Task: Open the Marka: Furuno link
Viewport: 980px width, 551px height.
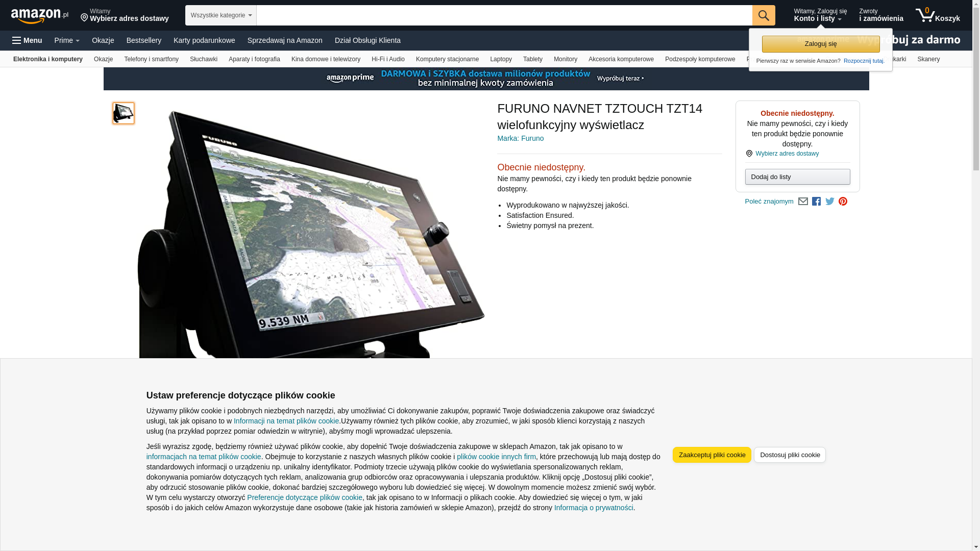Action: tap(520, 138)
